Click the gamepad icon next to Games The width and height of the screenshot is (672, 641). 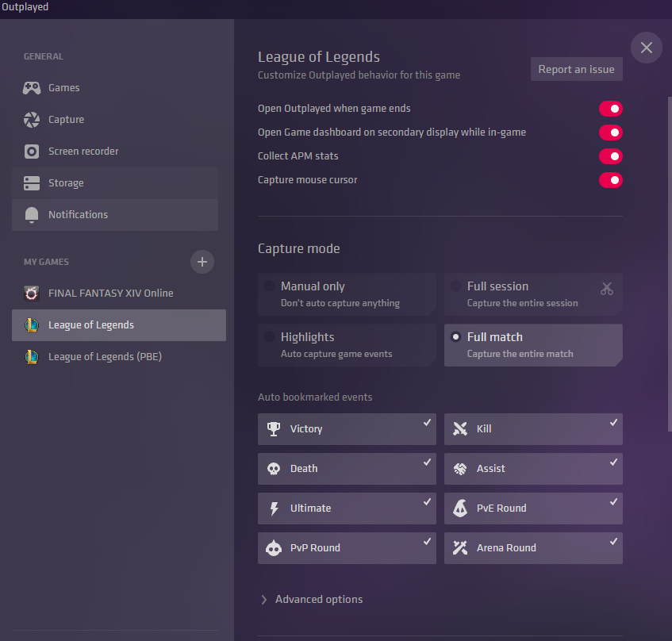[x=32, y=88]
